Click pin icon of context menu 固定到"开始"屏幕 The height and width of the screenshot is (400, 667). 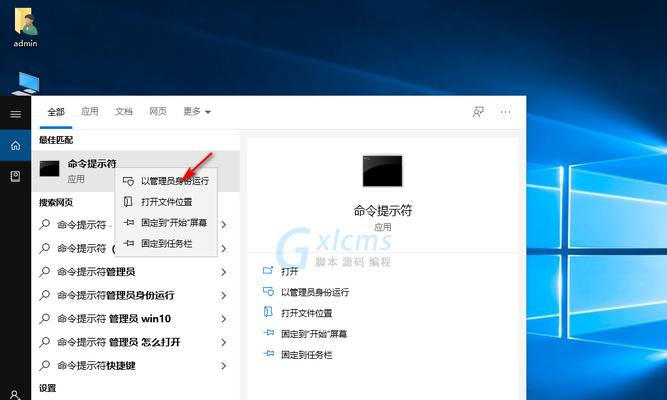pyautogui.click(x=128, y=222)
